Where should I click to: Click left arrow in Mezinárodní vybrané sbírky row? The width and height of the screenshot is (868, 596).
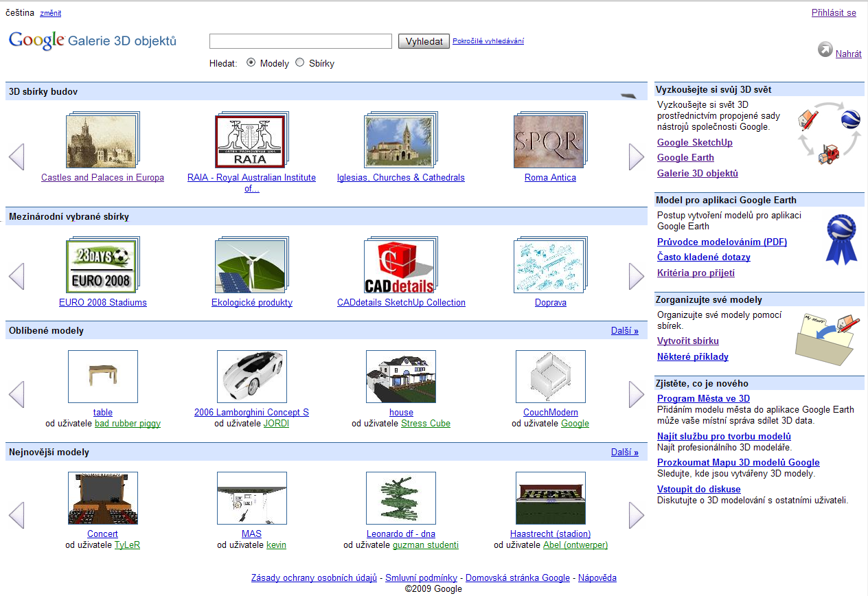(x=16, y=276)
